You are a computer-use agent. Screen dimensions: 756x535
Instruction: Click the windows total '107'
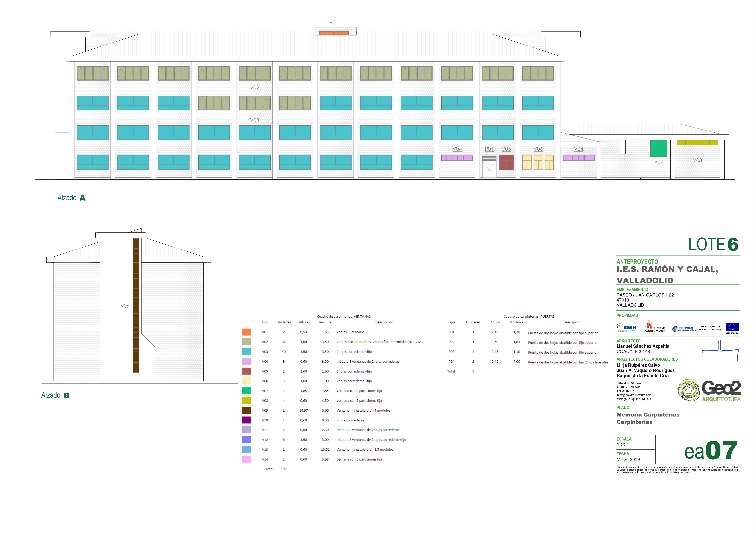[284, 469]
